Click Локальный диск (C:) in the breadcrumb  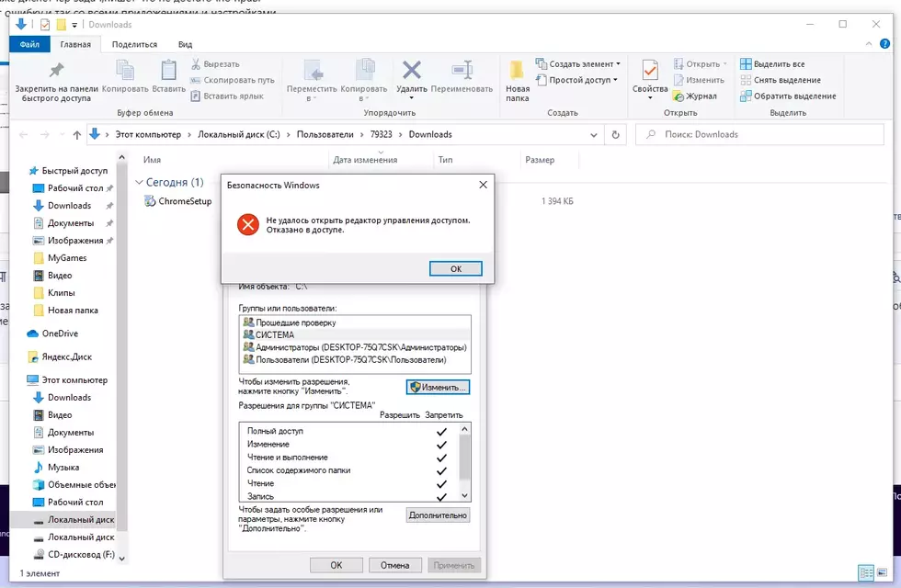tap(239, 134)
